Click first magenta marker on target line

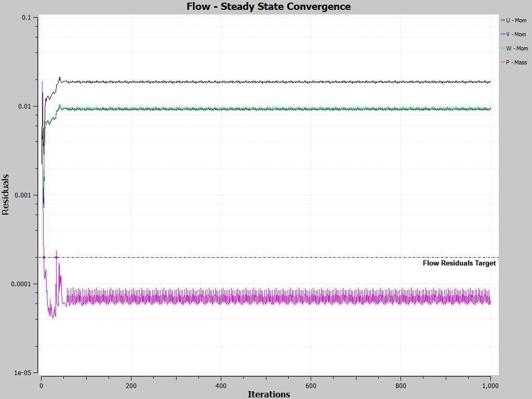44,258
